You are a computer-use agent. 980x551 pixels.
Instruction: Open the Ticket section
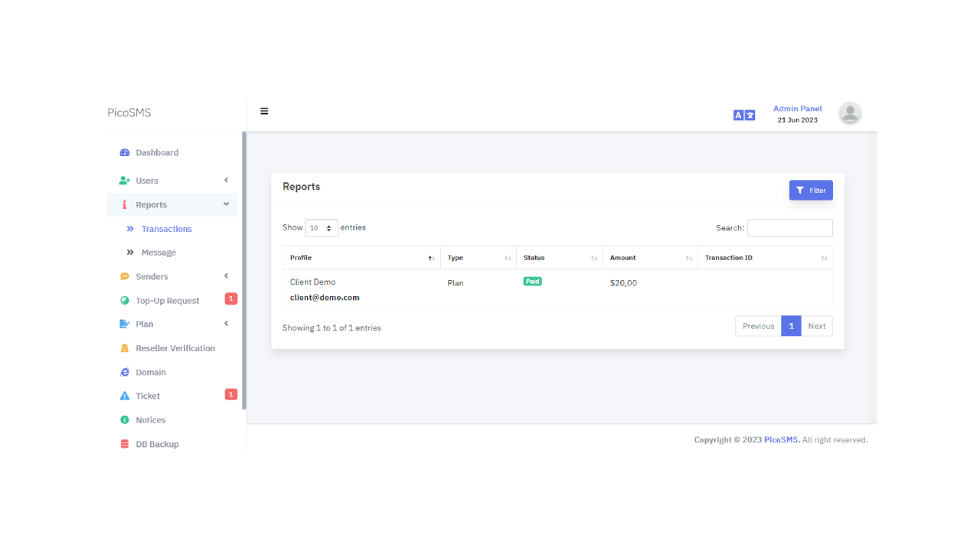pyautogui.click(x=148, y=396)
